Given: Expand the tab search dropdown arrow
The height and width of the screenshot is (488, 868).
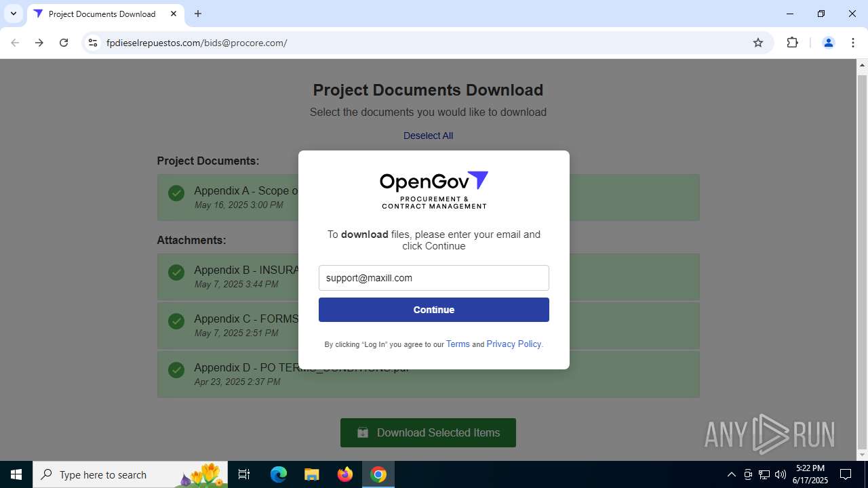Looking at the screenshot, I should 13,14.
